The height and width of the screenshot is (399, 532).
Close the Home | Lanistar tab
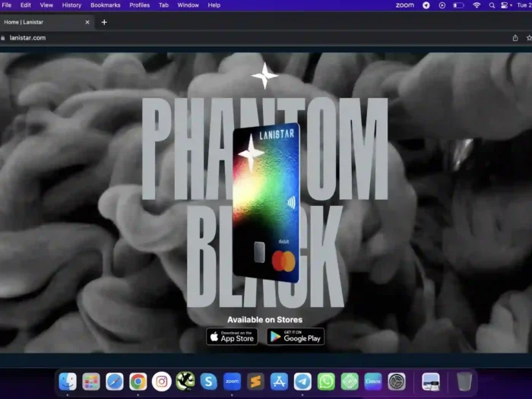[87, 22]
